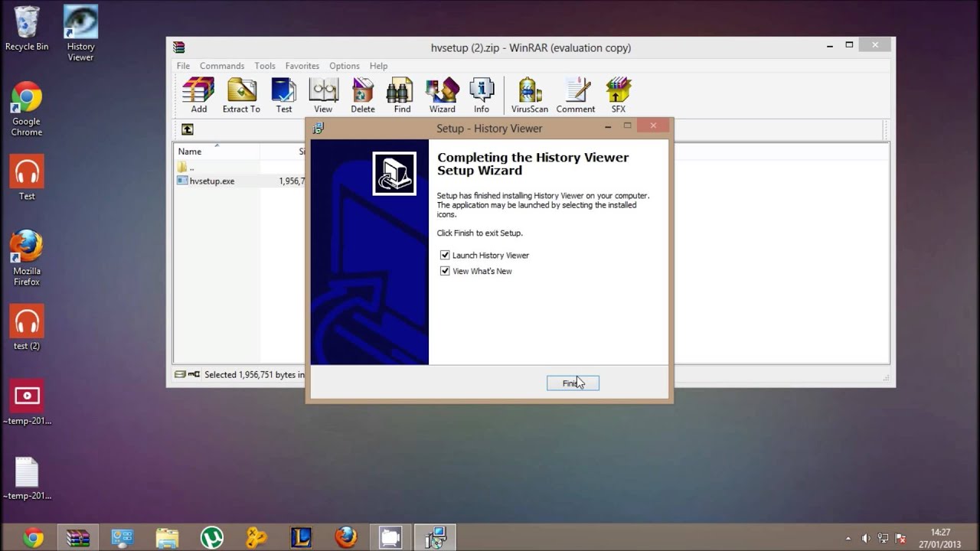The width and height of the screenshot is (980, 551).
Task: Open the File menu in WinRAR
Action: 184,66
